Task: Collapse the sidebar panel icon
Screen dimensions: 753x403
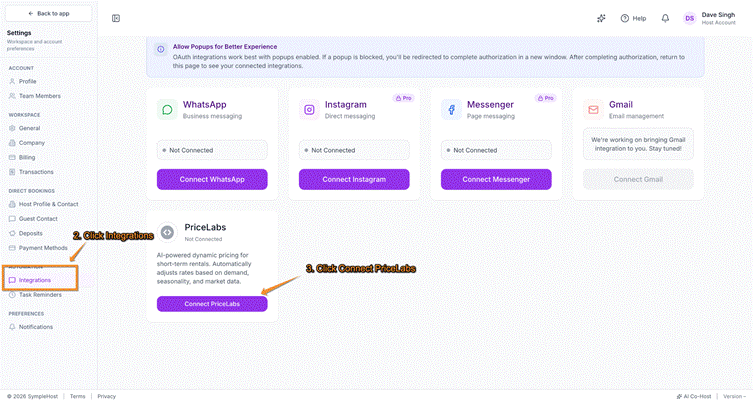Action: tap(116, 18)
